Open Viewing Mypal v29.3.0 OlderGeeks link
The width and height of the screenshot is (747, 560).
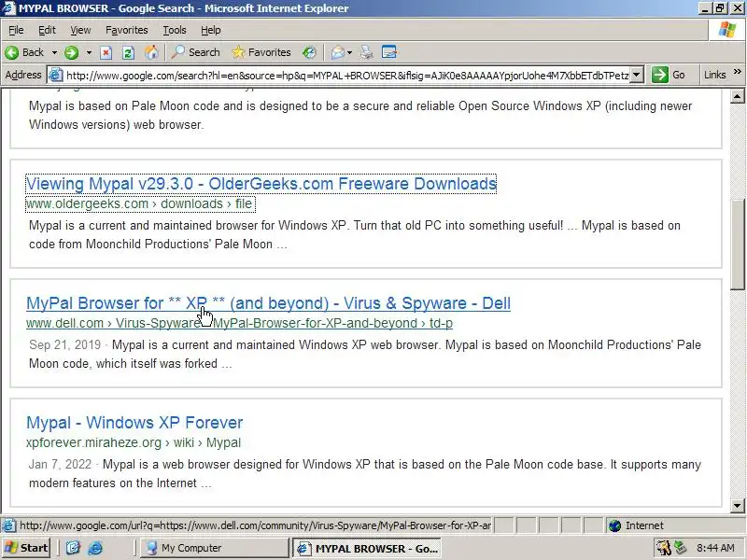pos(261,184)
